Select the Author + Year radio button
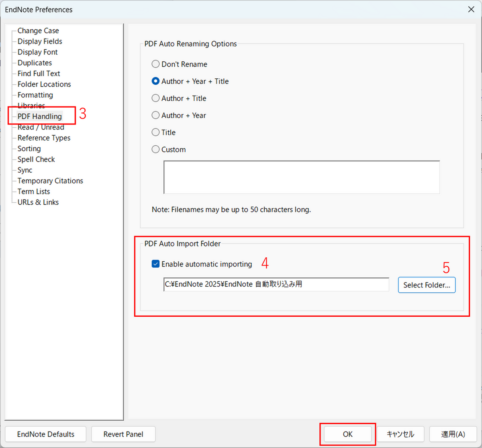482x448 pixels. [155, 116]
